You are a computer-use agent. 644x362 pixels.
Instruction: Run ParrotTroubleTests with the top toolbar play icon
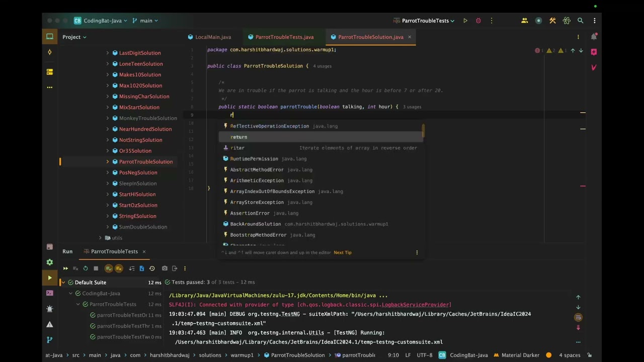coord(465,21)
